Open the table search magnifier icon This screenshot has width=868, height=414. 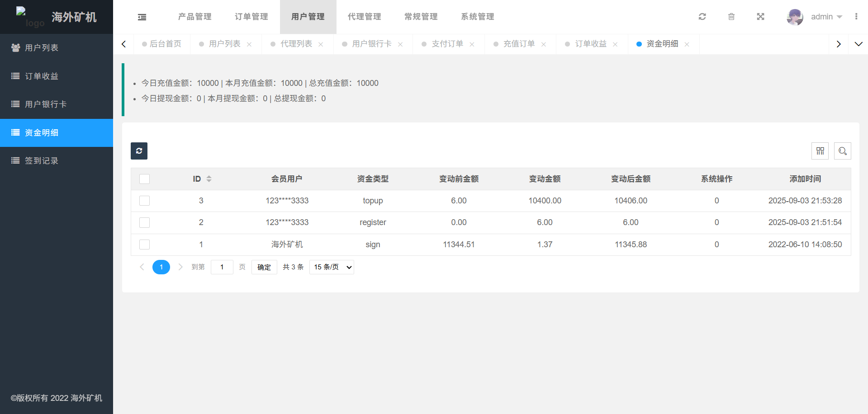click(x=842, y=151)
